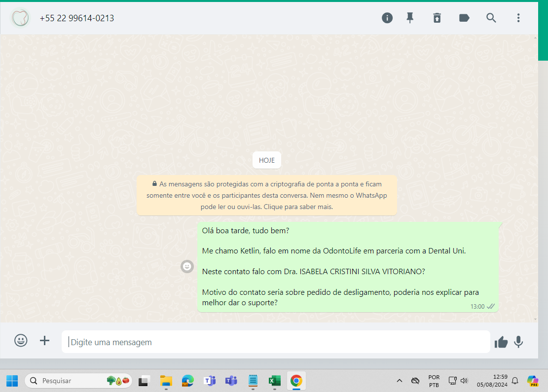
Task: Click the lock icon in encryption notice
Action: [154, 183]
